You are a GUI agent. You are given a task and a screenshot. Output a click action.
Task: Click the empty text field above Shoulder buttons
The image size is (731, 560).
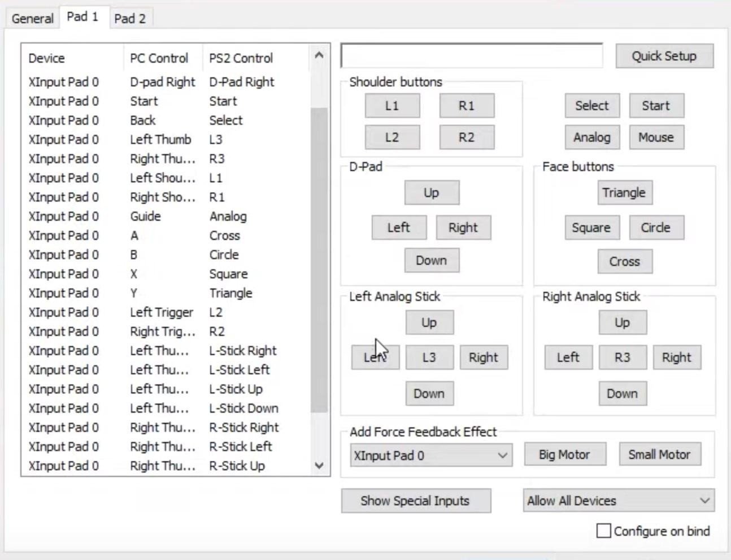click(472, 56)
